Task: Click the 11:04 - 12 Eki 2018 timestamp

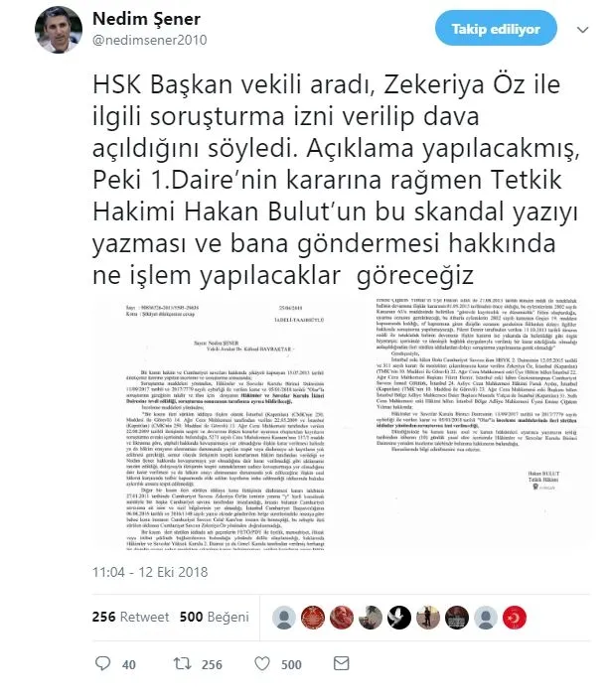Action: 150,572
